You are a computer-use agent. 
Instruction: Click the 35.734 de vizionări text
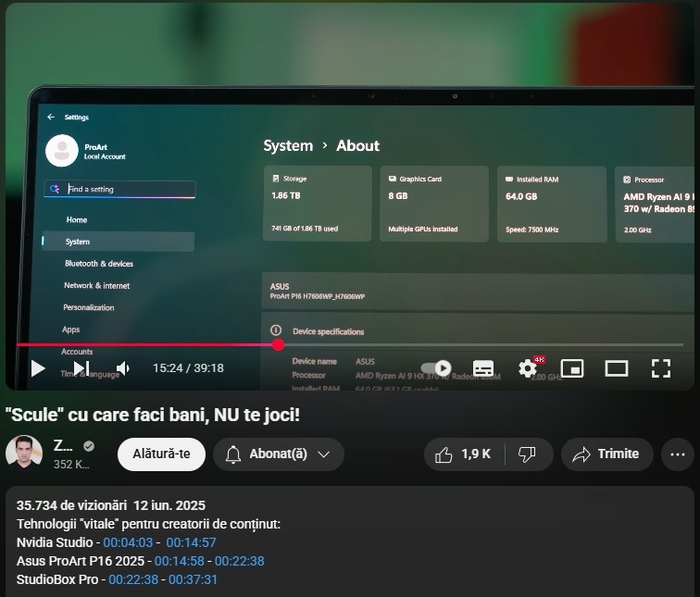pos(72,505)
